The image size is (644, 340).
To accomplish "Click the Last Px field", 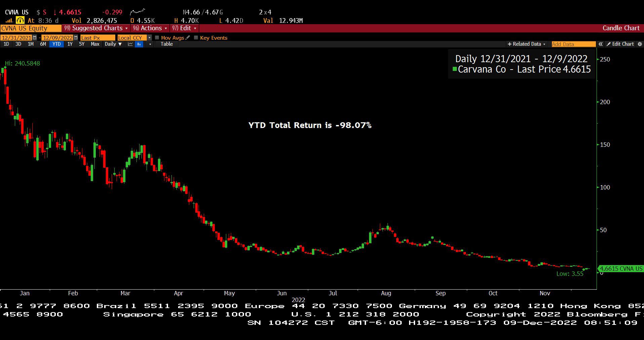I will click(x=97, y=38).
